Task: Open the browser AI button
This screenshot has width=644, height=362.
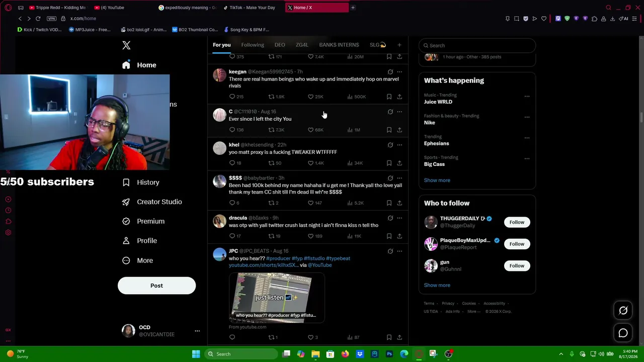Action: point(623,19)
